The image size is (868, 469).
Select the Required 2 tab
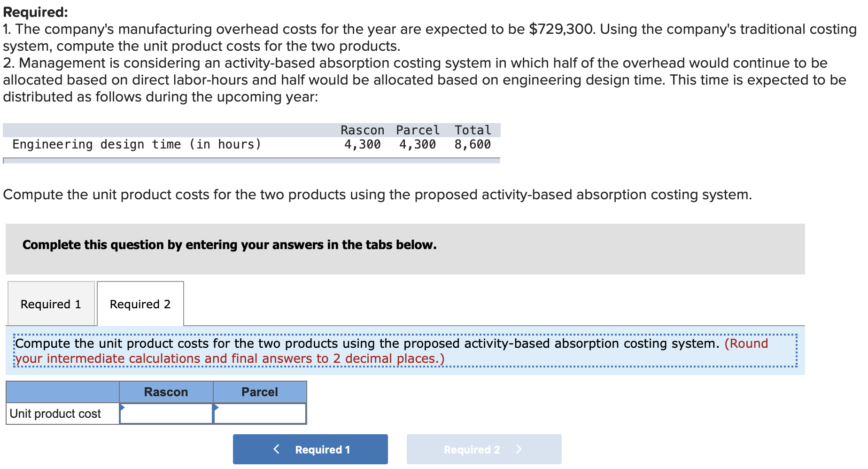[x=139, y=304]
